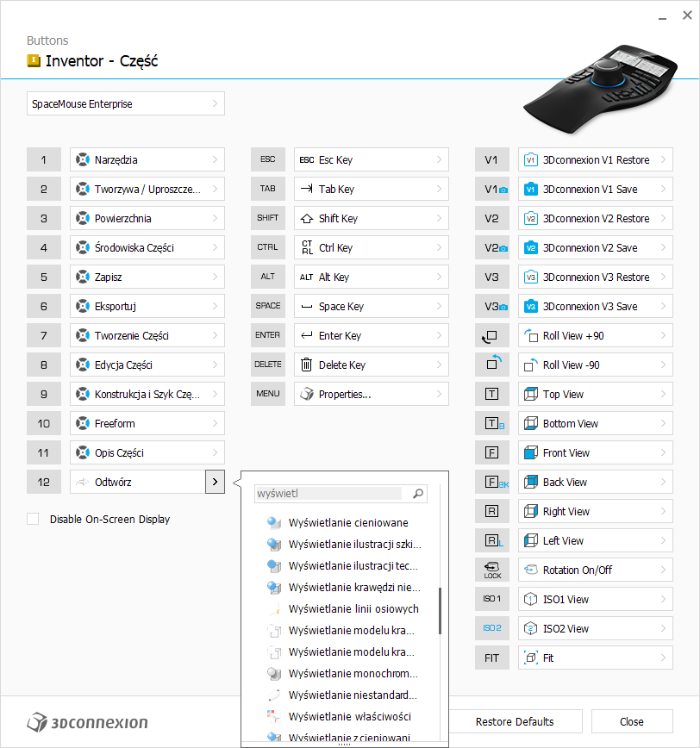Select the Fit view icon

pos(532,658)
